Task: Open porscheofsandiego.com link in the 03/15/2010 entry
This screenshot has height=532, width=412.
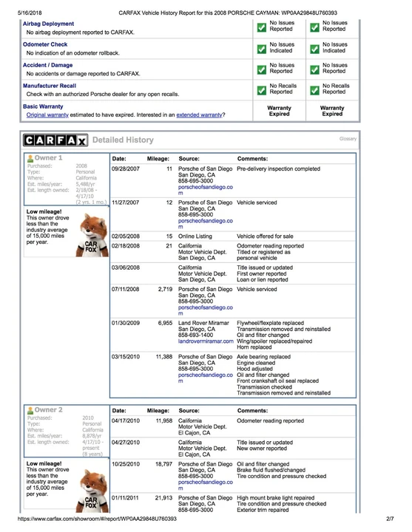Action: pos(205,378)
